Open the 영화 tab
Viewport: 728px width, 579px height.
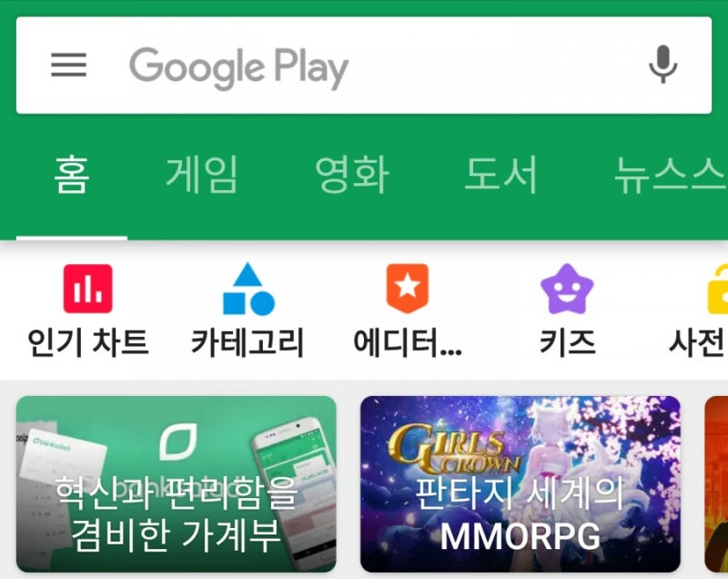pos(351,175)
